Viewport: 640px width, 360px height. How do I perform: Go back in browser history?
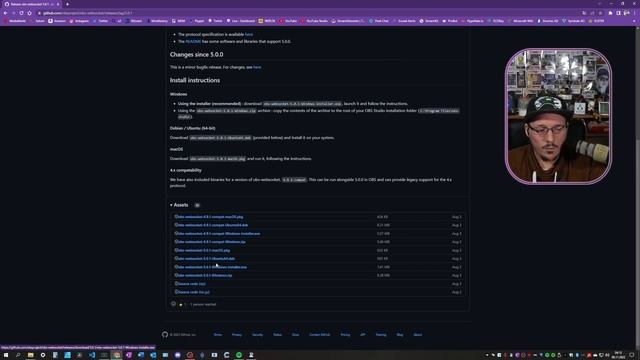5,13
